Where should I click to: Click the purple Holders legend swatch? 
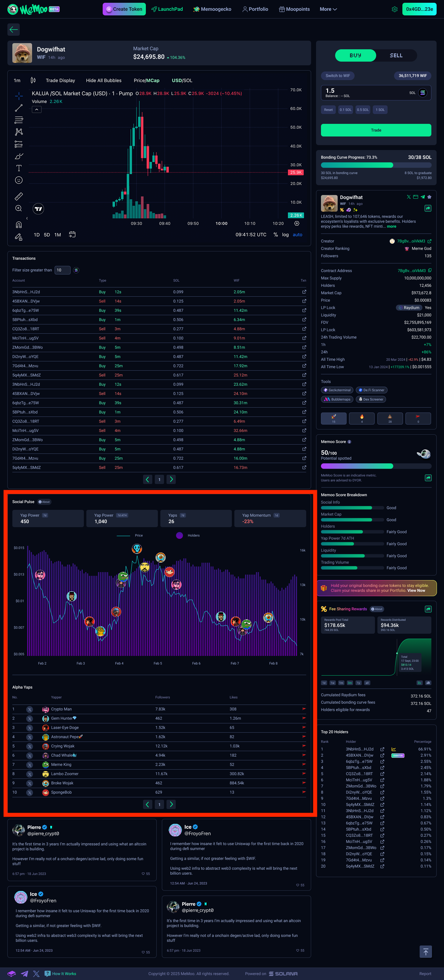point(179,535)
